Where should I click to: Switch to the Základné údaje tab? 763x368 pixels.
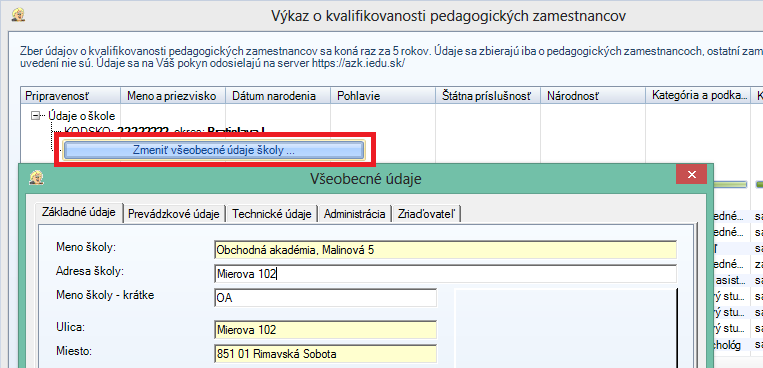(79, 212)
